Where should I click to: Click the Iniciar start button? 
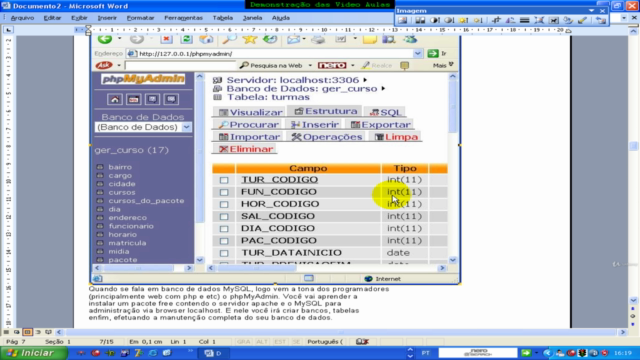pyautogui.click(x=33, y=353)
